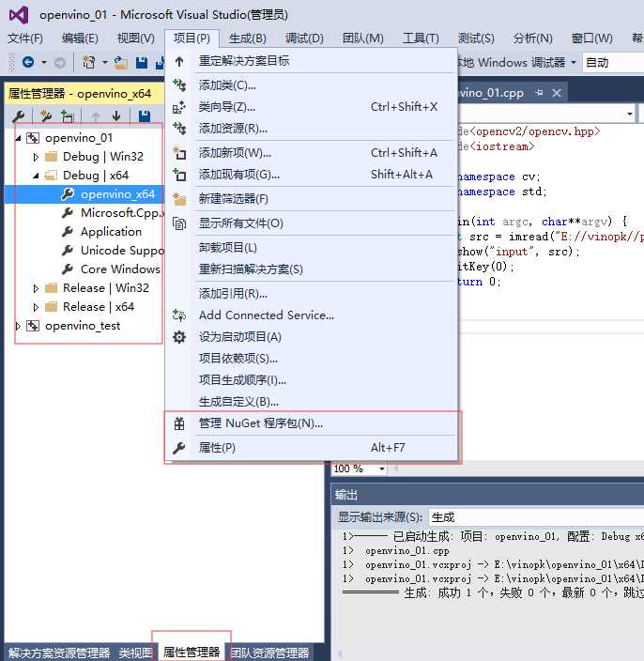Select the Application property sheet row
This screenshot has height=661, width=644.
tap(111, 232)
